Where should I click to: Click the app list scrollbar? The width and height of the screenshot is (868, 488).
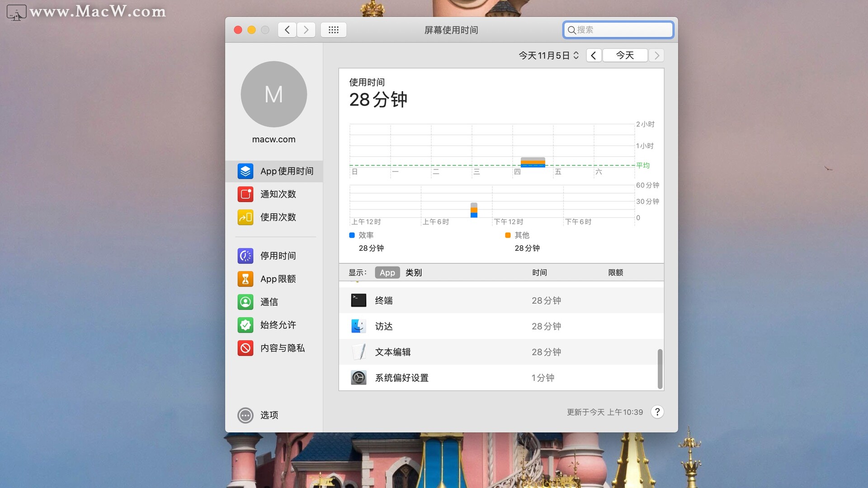[x=660, y=368]
